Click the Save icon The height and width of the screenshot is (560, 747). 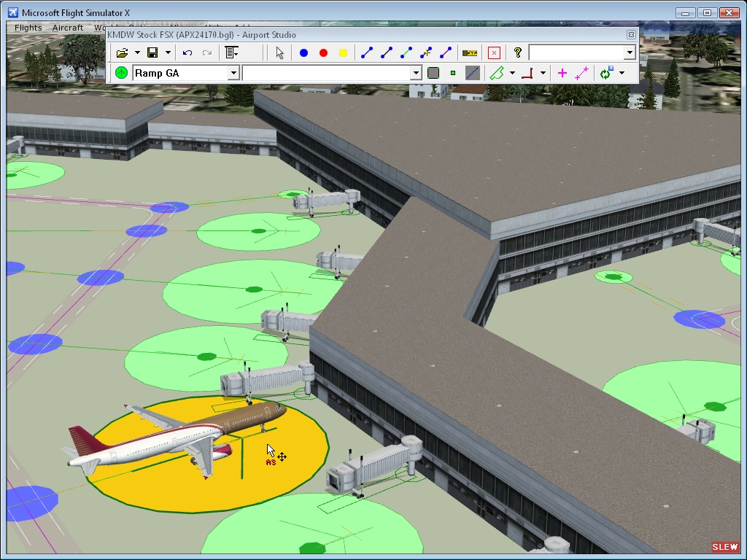[154, 52]
